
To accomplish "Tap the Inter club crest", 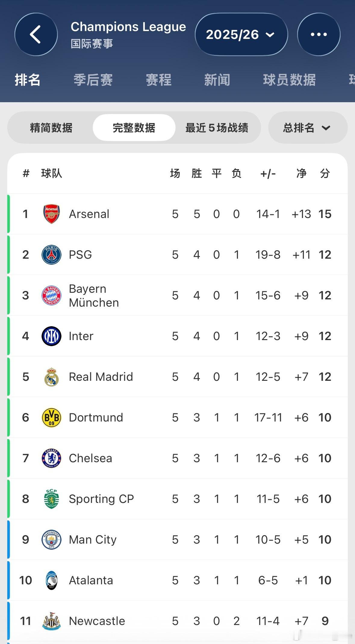I will [51, 336].
